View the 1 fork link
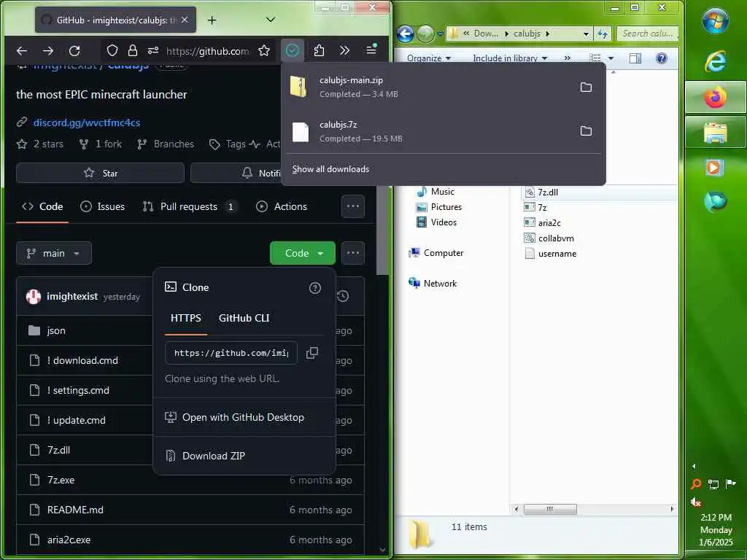747x560 pixels. 101,144
